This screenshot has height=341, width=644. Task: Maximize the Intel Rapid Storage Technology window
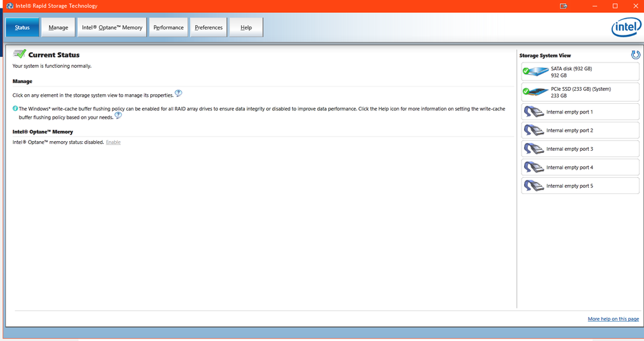[615, 6]
